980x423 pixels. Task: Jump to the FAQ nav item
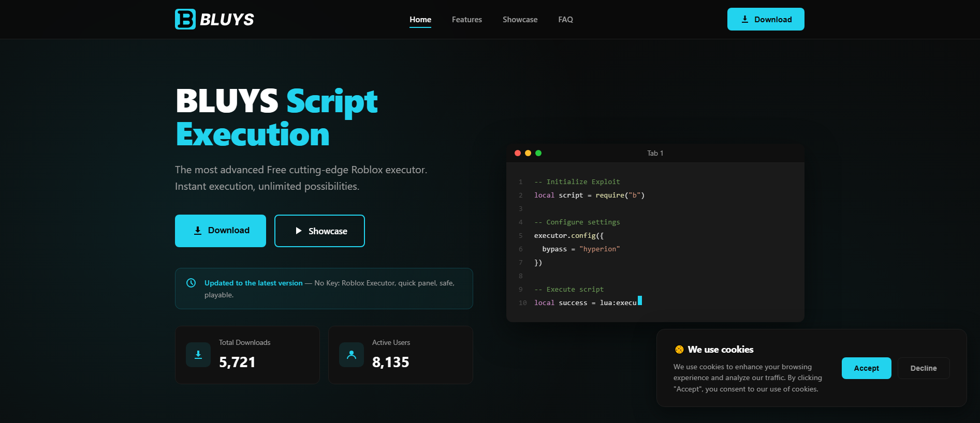(x=566, y=20)
